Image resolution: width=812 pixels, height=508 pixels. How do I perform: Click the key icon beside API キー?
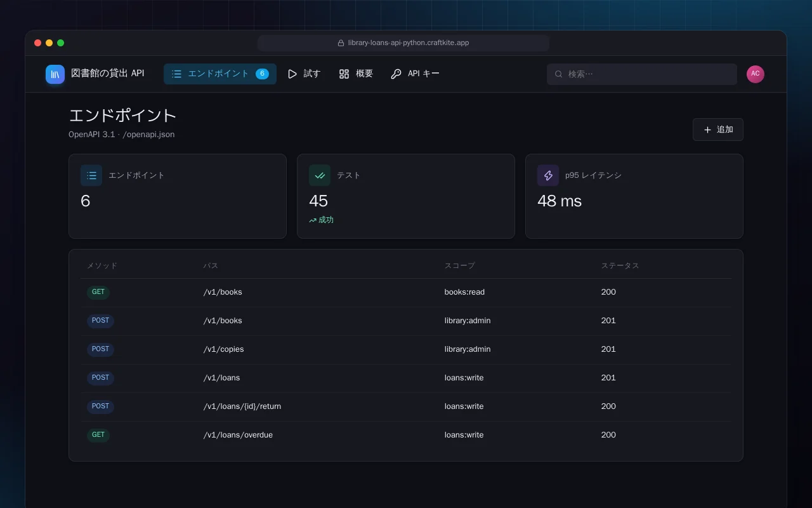[396, 74]
